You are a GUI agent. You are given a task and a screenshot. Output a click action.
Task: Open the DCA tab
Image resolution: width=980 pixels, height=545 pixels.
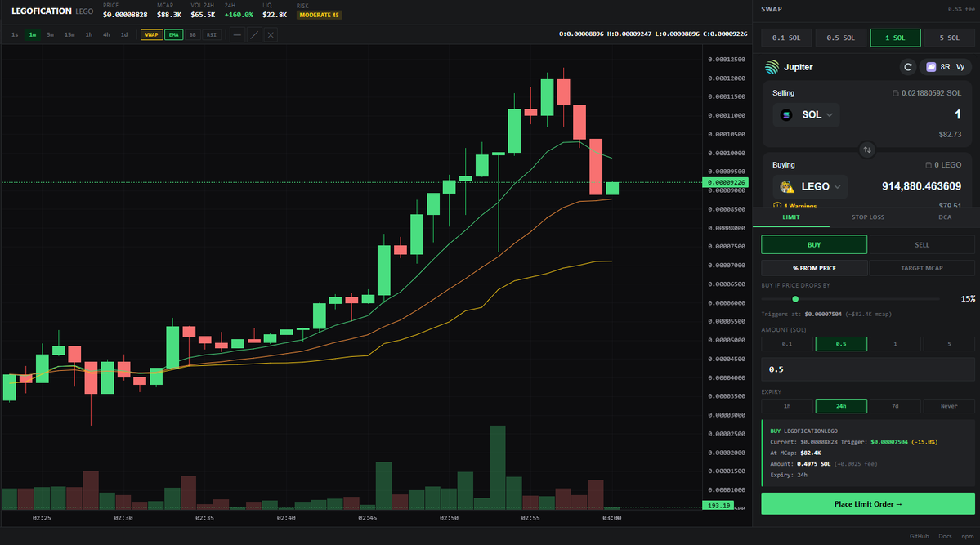(x=944, y=217)
